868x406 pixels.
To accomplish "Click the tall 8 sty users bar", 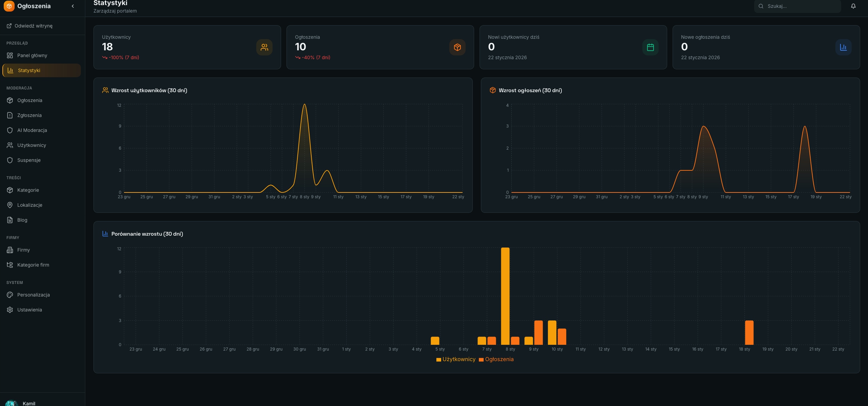I will [505, 296].
